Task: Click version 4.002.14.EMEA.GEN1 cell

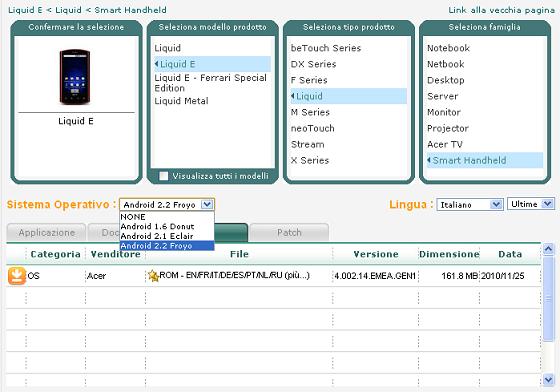Action: point(375,276)
